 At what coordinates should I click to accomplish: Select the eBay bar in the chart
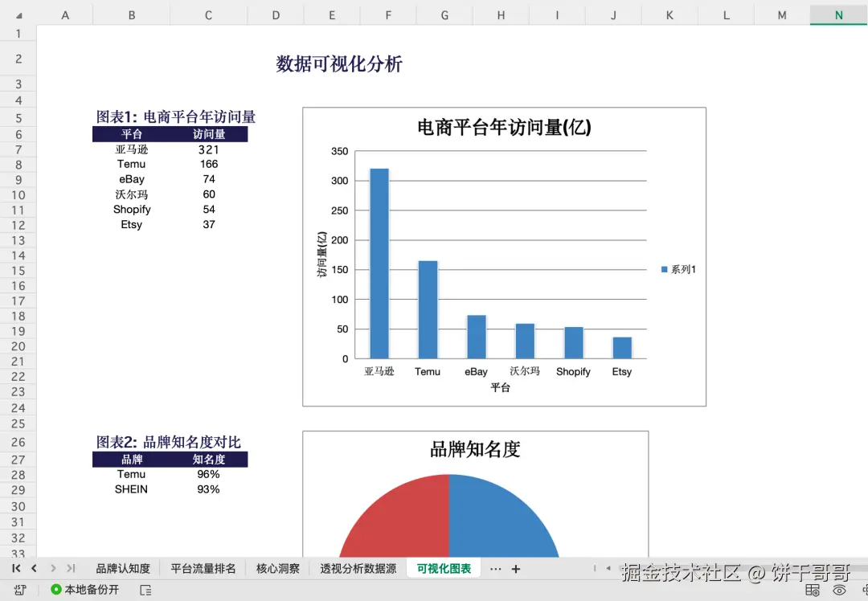click(477, 337)
